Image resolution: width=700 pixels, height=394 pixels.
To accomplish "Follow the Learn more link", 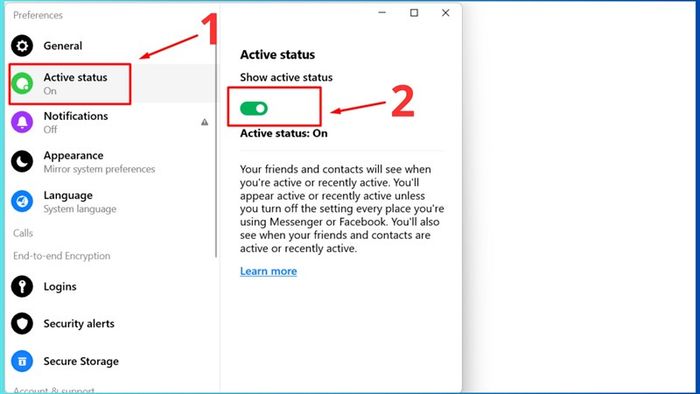I will [268, 271].
